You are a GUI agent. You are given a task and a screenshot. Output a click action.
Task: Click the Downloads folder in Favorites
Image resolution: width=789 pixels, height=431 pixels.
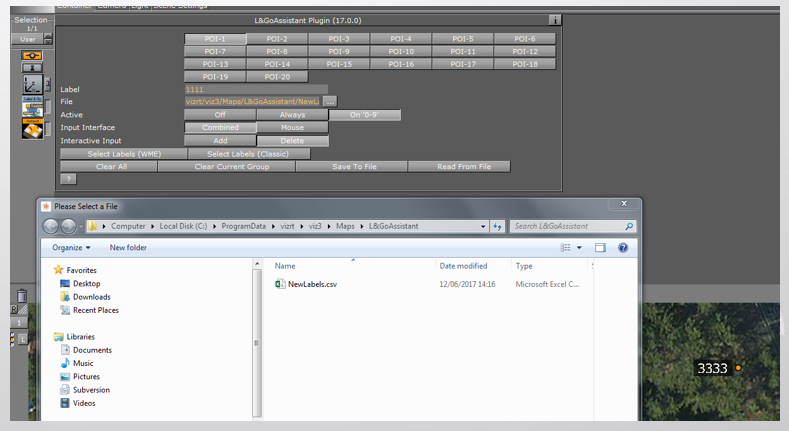tap(91, 297)
